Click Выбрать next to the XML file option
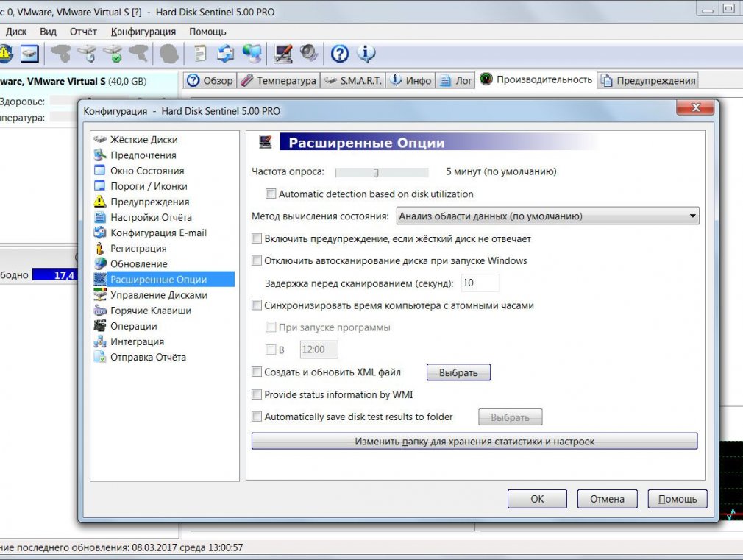Image resolution: width=743 pixels, height=560 pixels. 458,372
